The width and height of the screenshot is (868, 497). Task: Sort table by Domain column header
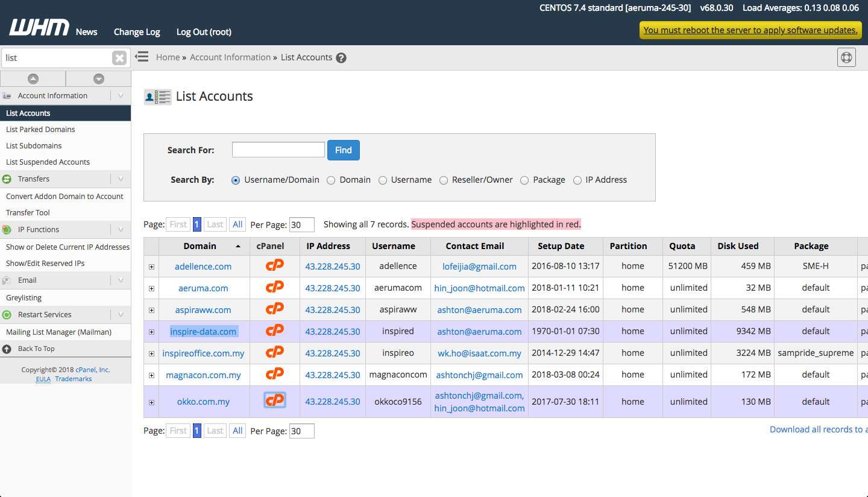[x=200, y=246]
